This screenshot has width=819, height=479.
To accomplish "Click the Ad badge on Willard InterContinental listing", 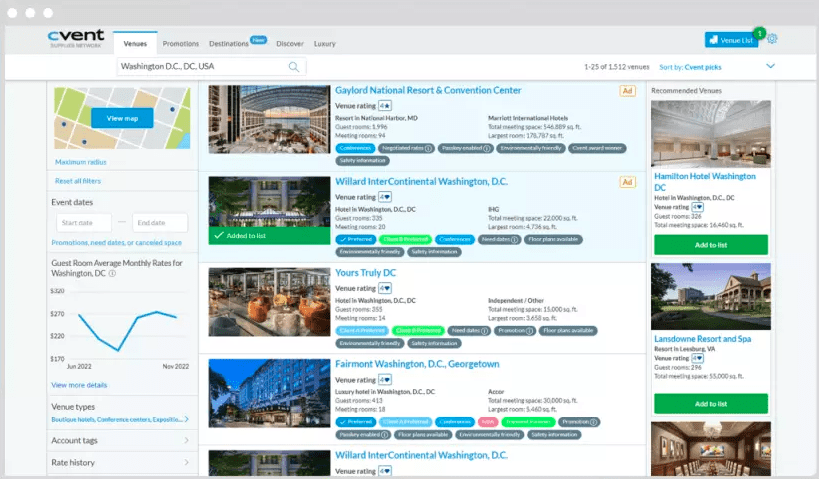I will tap(627, 182).
